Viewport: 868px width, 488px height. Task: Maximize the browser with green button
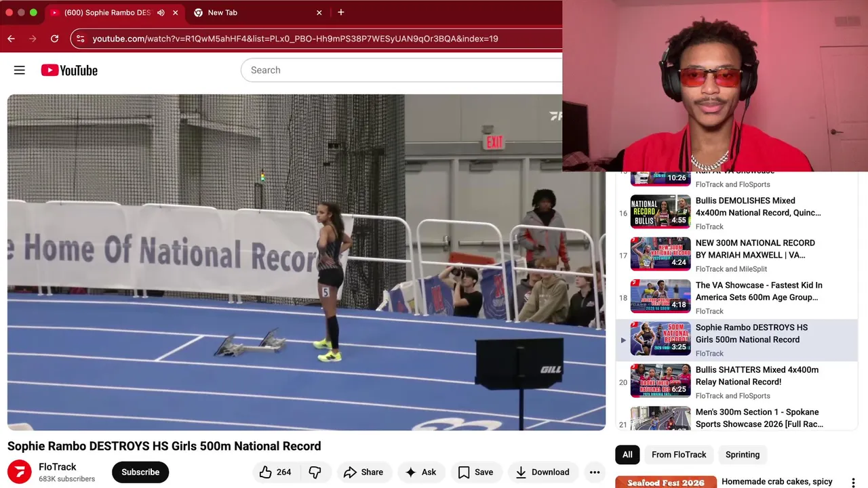[33, 12]
